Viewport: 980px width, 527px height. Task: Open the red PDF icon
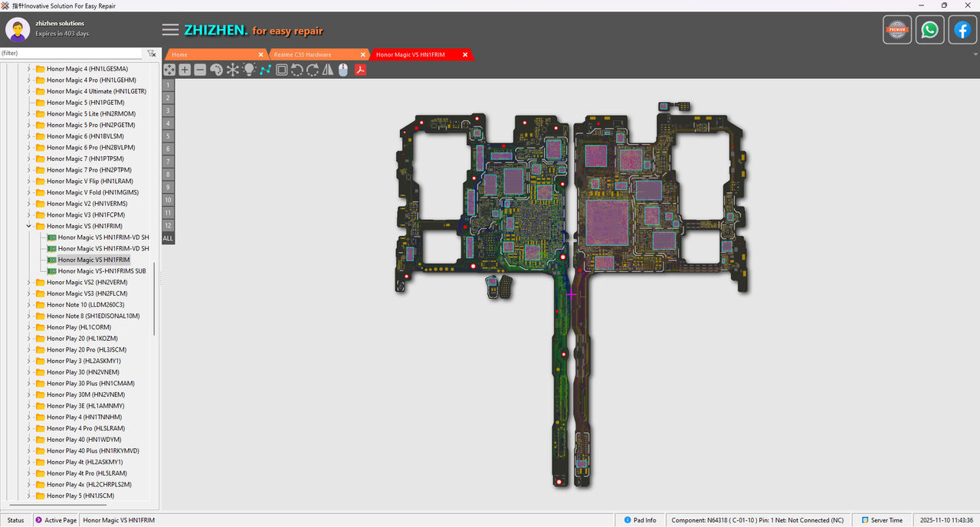click(x=360, y=70)
